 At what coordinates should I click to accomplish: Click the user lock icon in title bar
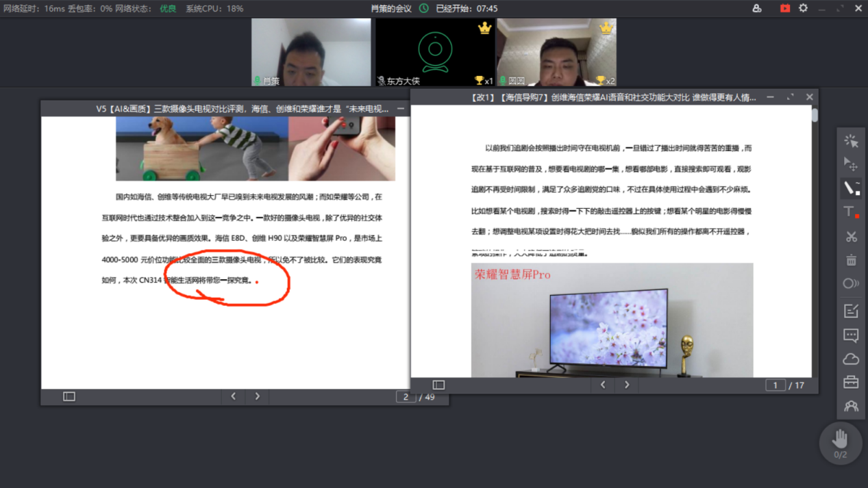[757, 8]
